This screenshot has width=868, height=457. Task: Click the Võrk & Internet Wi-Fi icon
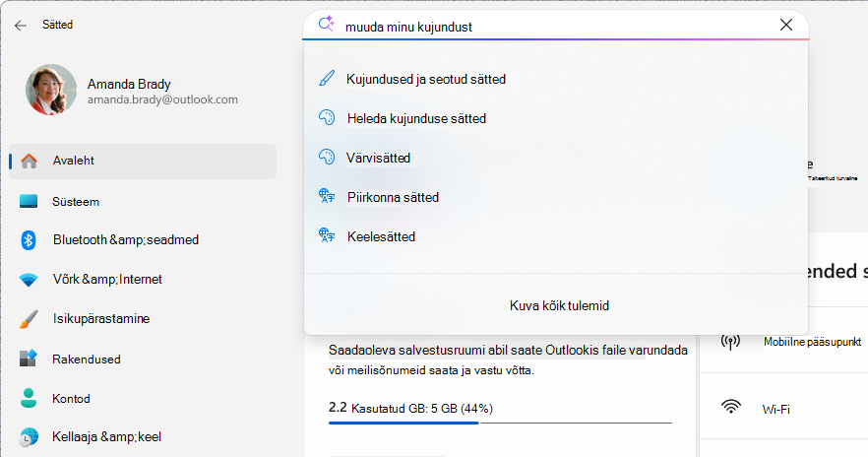pyautogui.click(x=29, y=280)
